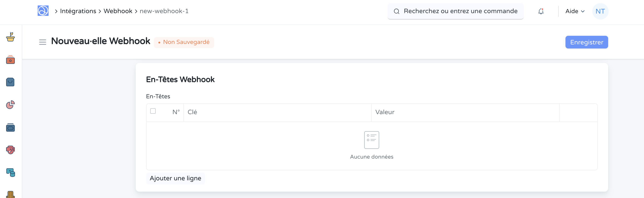Expand the Aide dropdown
Screen dimensions: 644x198
[x=575, y=11]
